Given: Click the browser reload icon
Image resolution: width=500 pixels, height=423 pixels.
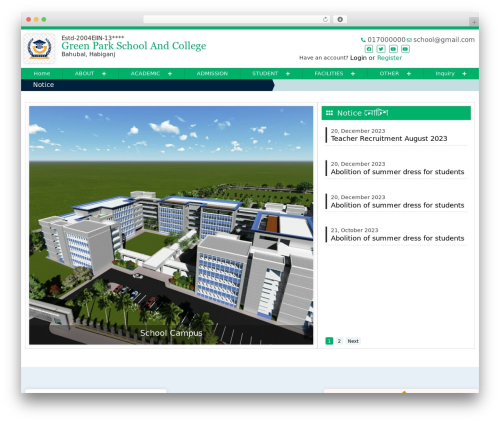Looking at the screenshot, I should pyautogui.click(x=325, y=19).
